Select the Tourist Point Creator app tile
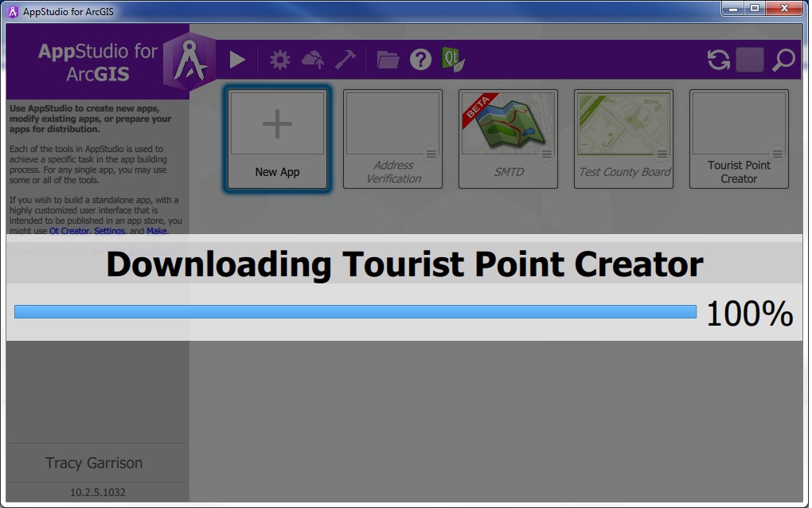Image resolution: width=812 pixels, height=508 pixels. pos(739,139)
